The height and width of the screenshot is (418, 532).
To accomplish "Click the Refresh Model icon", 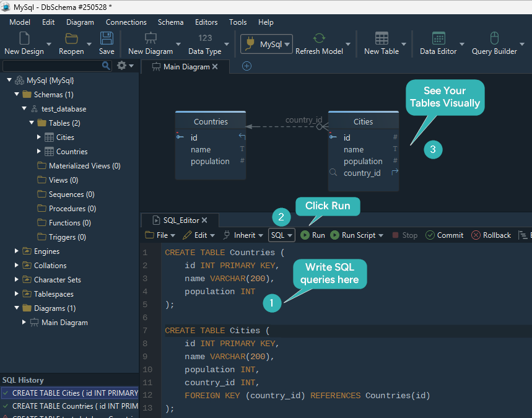I will [x=319, y=38].
